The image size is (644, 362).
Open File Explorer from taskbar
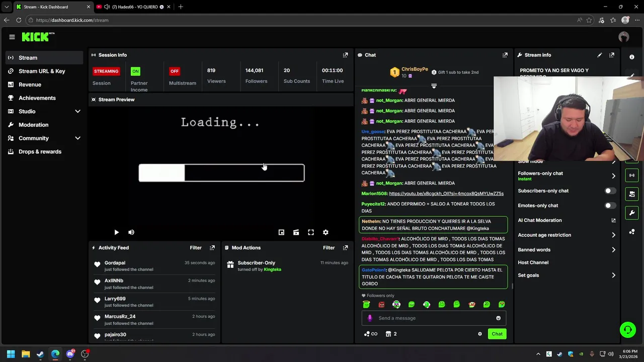pyautogui.click(x=26, y=354)
